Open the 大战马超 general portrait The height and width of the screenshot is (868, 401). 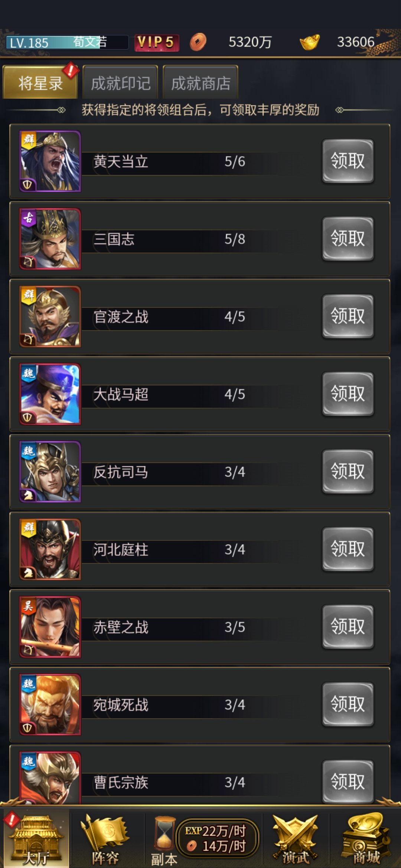[50, 394]
